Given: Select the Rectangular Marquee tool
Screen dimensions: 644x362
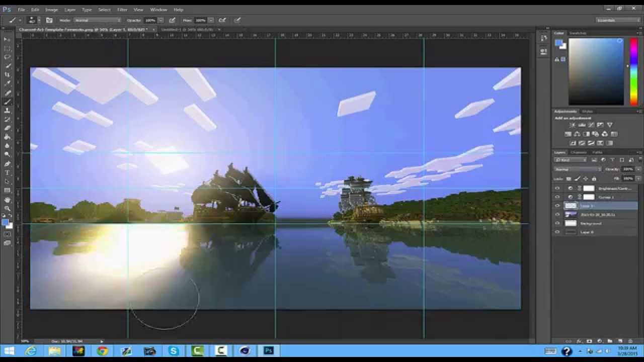Looking at the screenshot, I should point(7,48).
